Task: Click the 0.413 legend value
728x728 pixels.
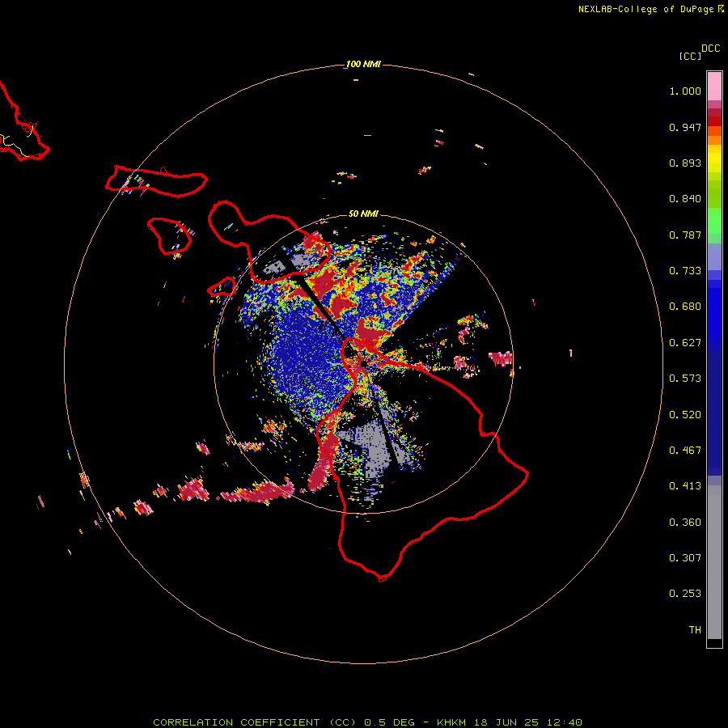Action: click(685, 486)
